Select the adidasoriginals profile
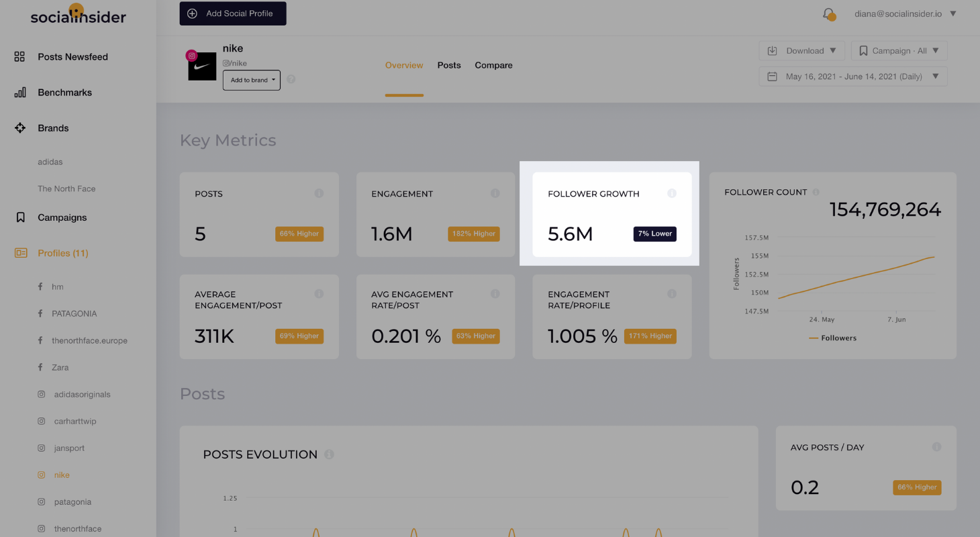 click(x=82, y=394)
